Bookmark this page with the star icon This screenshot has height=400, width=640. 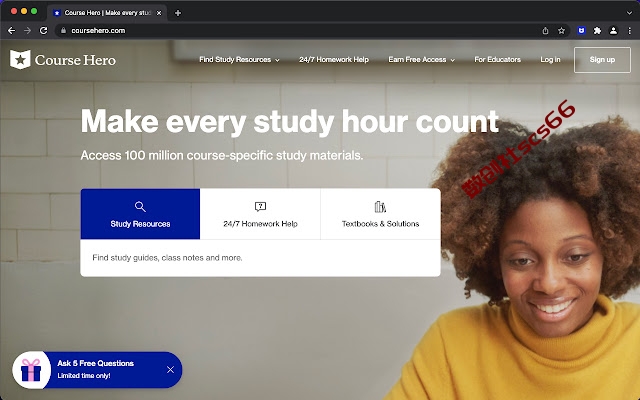[x=562, y=31]
